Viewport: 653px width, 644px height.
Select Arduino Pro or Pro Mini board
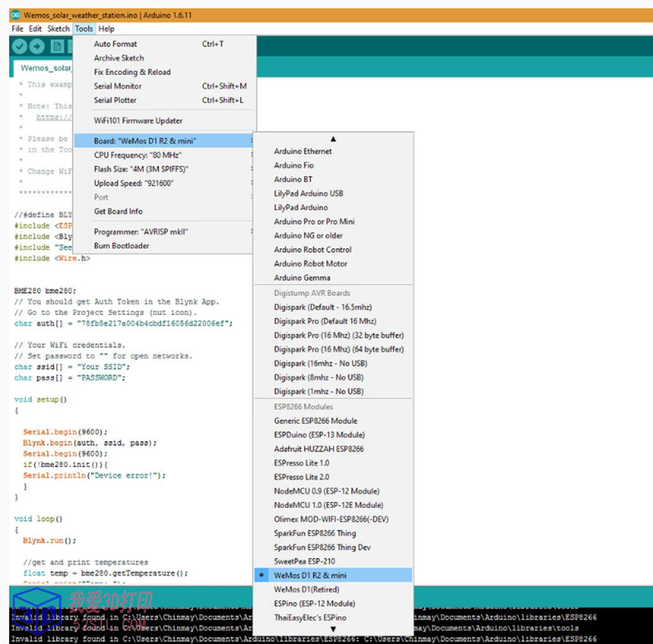pos(333,222)
